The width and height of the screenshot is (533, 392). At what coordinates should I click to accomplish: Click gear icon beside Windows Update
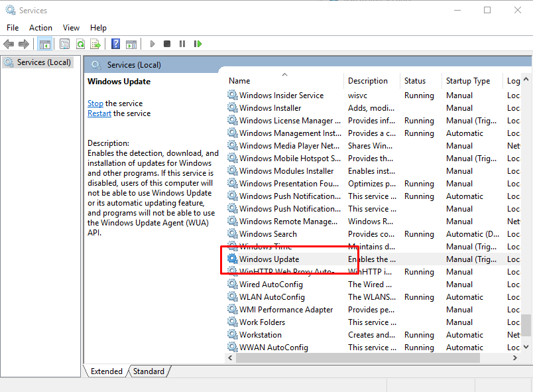pos(233,259)
